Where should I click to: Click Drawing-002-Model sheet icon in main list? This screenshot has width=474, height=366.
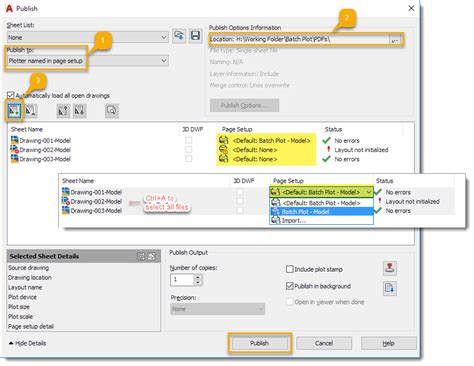tap(15, 150)
